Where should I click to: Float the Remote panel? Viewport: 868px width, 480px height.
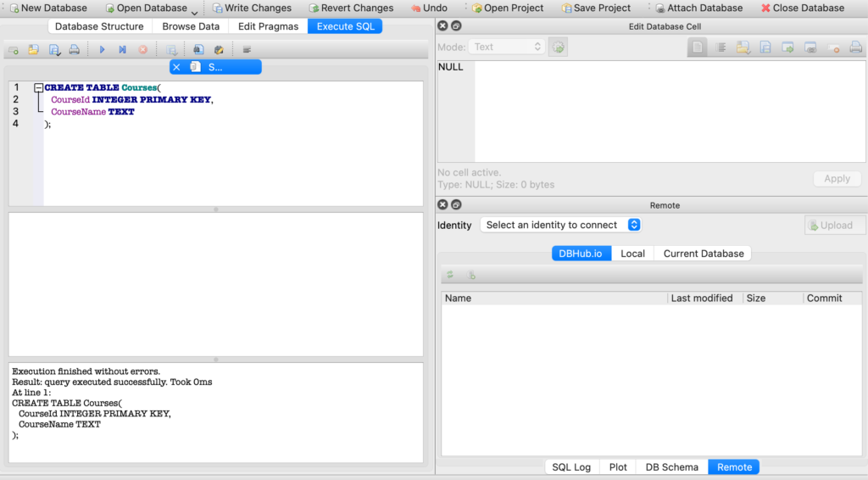456,205
